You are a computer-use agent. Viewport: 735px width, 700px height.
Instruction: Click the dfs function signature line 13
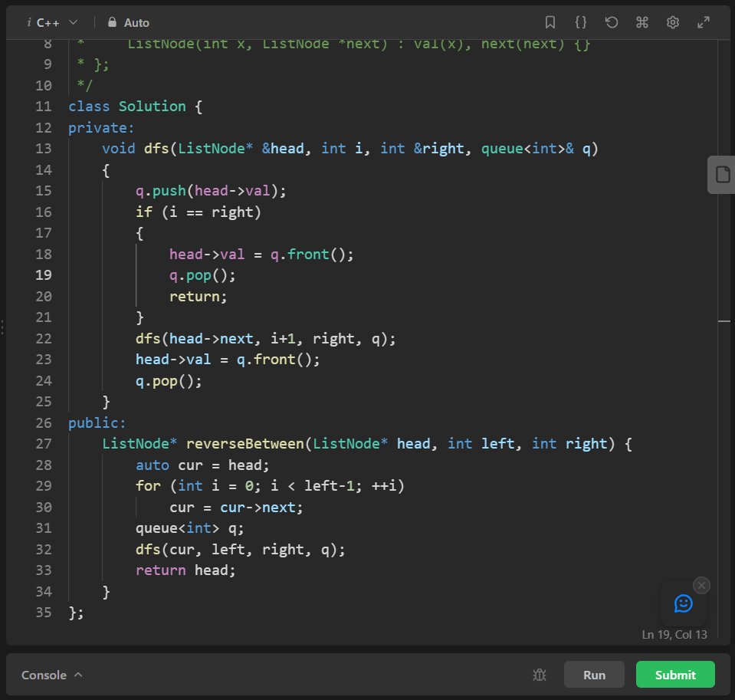tap(350, 149)
